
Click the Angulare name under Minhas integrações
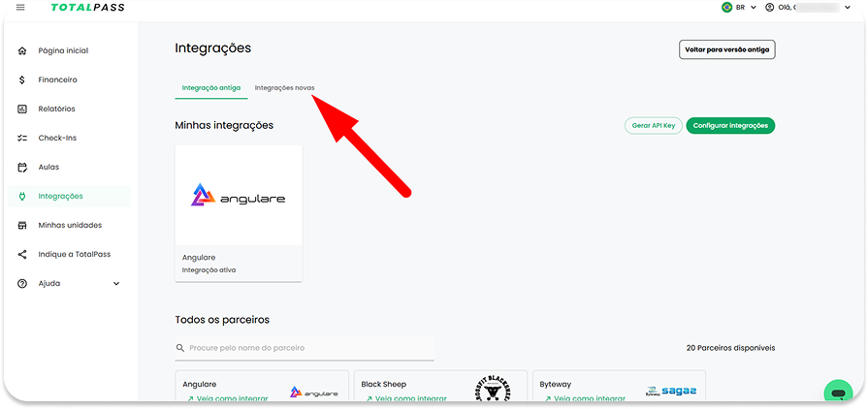199,258
